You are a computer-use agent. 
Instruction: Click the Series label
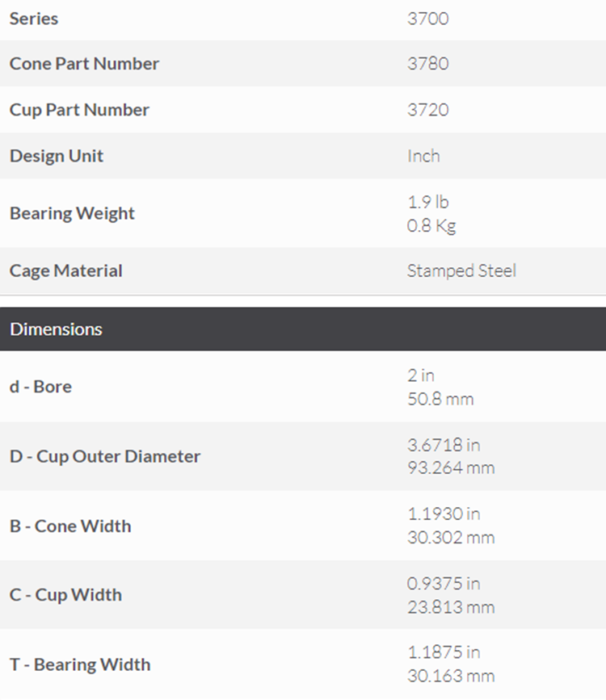coord(34,18)
